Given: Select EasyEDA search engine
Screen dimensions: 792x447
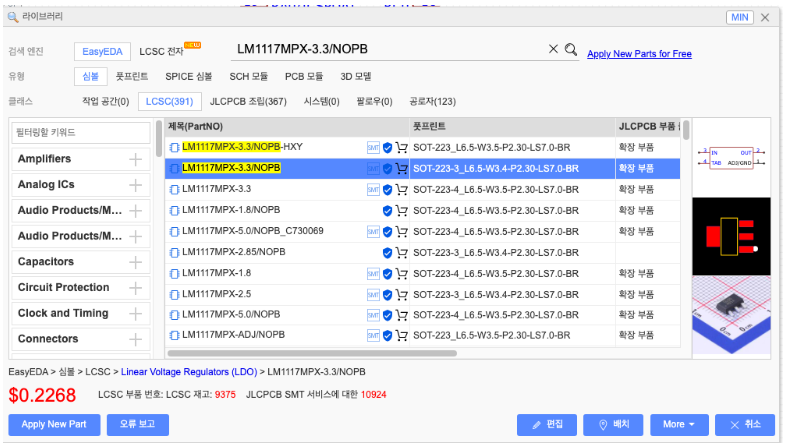Looking at the screenshot, I should [x=102, y=52].
